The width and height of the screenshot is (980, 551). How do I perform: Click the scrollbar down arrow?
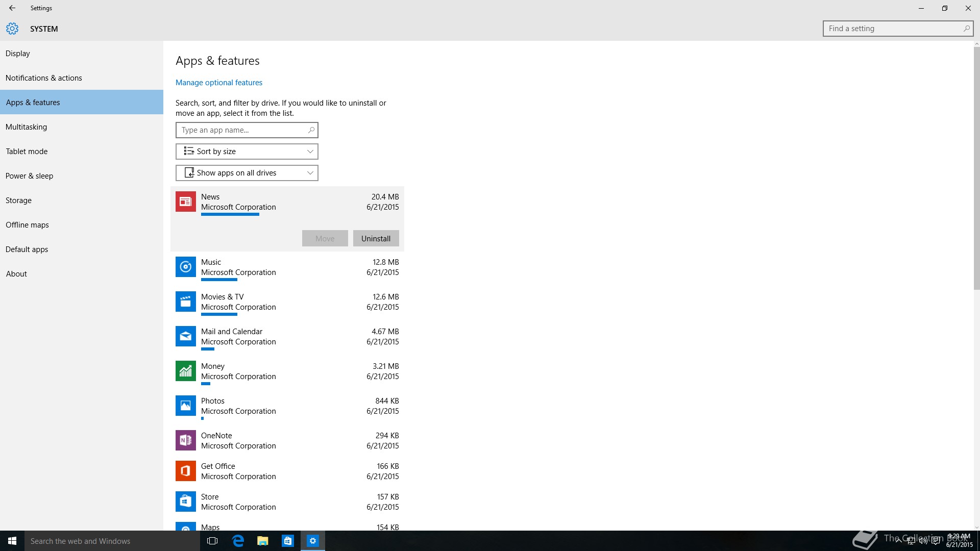click(976, 528)
